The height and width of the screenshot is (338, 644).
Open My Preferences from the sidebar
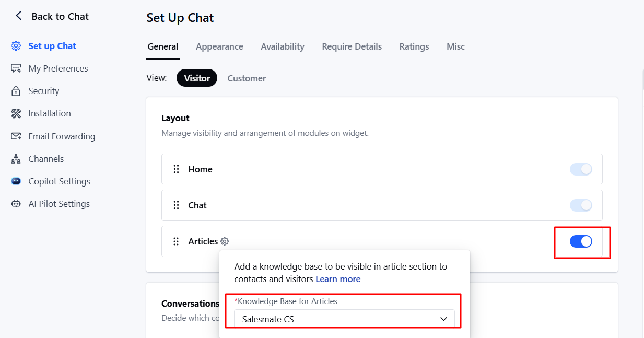pyautogui.click(x=58, y=68)
